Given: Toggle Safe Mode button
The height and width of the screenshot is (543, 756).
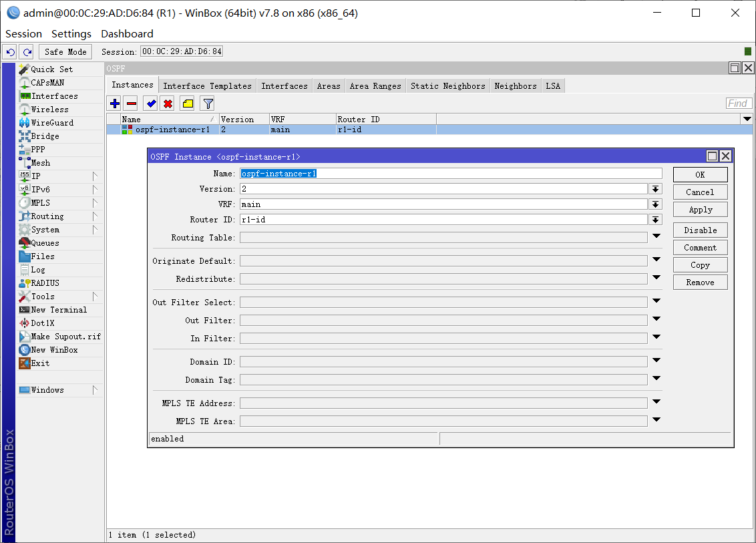Looking at the screenshot, I should tap(65, 51).
